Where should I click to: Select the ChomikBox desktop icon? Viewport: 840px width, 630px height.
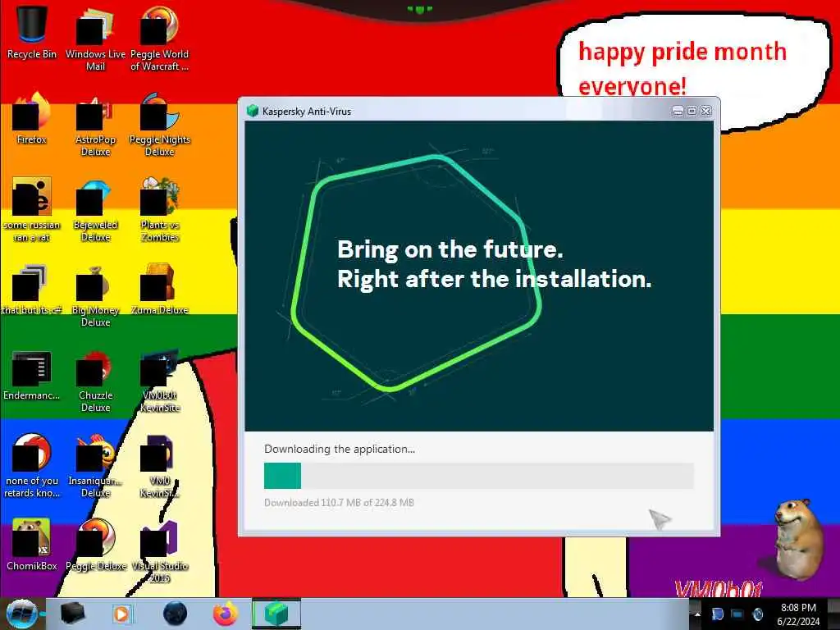point(32,545)
